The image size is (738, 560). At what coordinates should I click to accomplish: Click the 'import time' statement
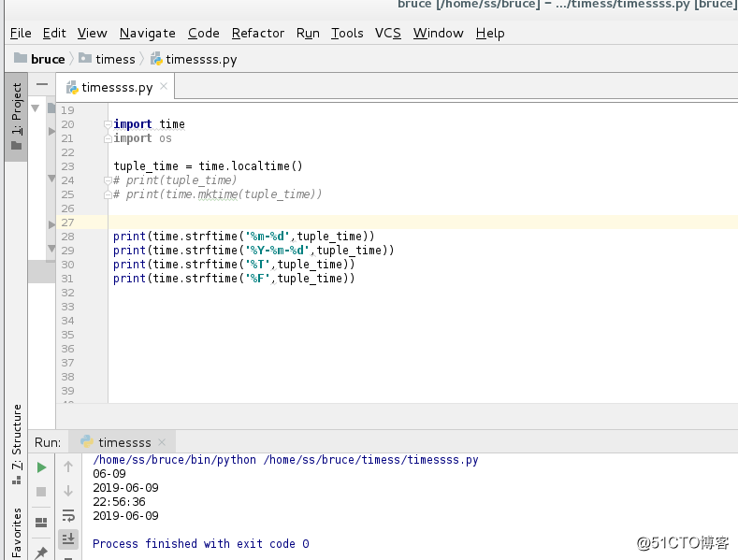click(150, 124)
